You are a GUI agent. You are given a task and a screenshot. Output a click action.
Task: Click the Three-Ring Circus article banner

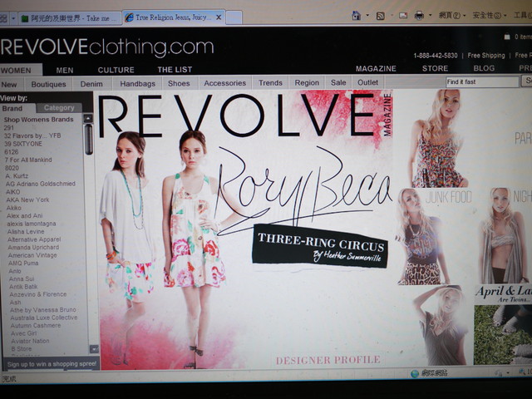click(320, 246)
